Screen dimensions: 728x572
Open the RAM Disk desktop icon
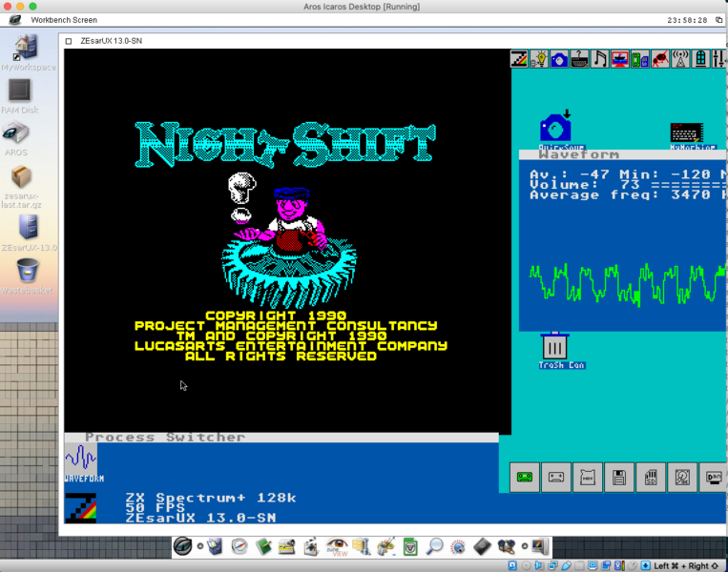point(19,96)
